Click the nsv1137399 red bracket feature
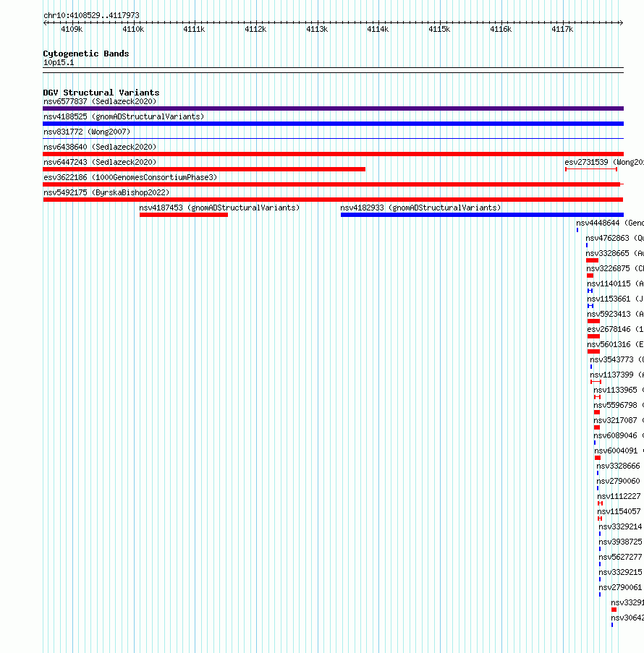This screenshot has height=653, width=644. 596,382
